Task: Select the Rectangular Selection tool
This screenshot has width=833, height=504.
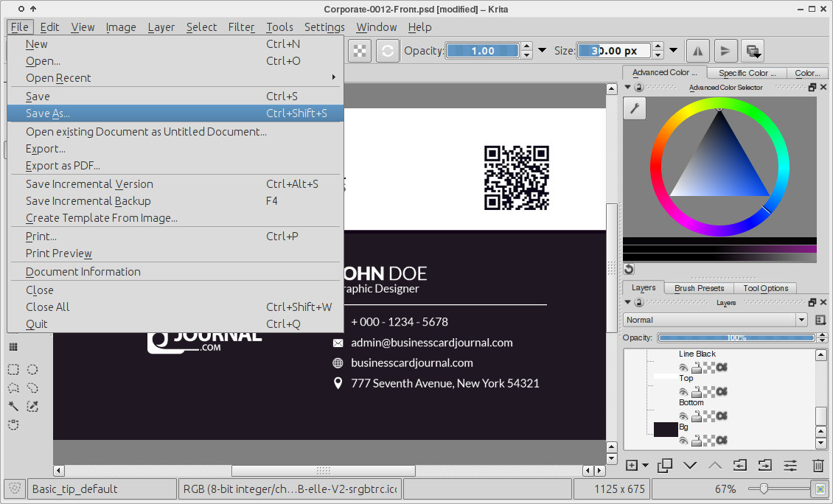Action: point(13,370)
